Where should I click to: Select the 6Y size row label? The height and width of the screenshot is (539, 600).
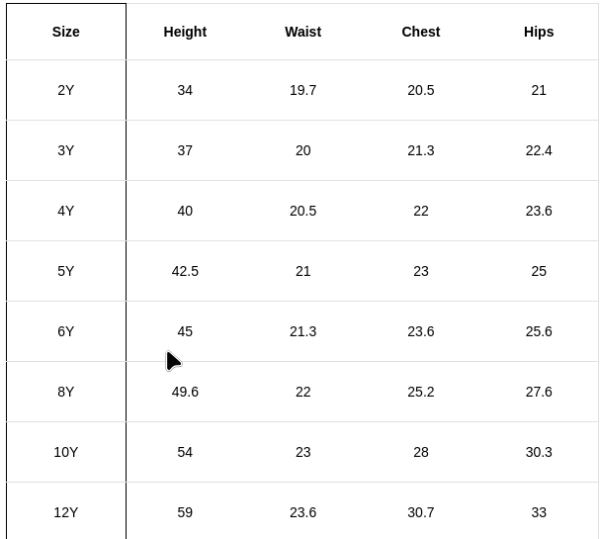66,331
